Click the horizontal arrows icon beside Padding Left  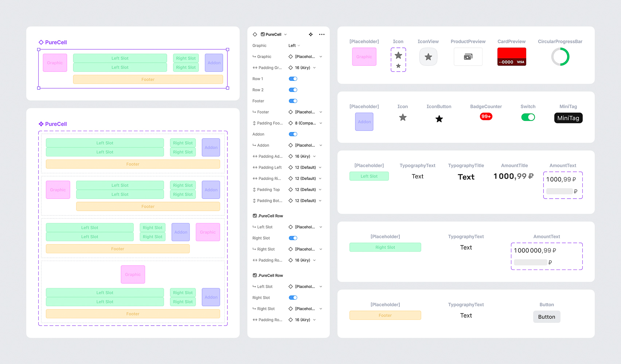pyautogui.click(x=255, y=167)
